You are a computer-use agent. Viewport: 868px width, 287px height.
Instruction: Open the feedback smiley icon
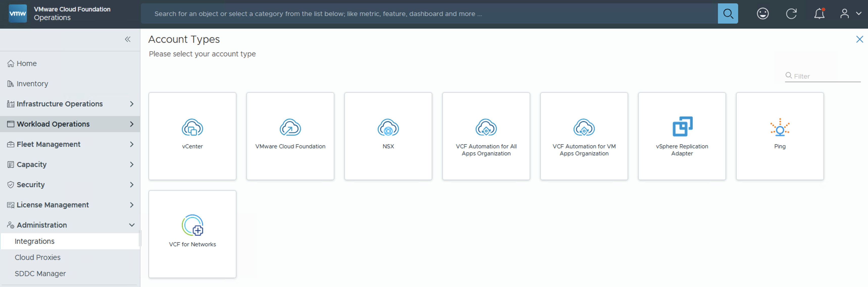[x=762, y=14]
